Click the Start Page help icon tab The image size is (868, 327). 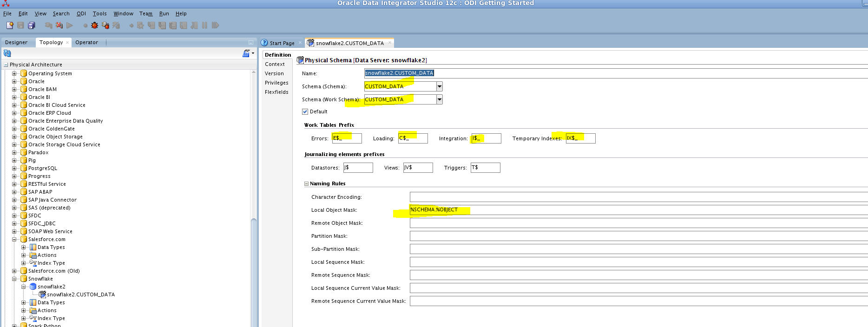click(264, 43)
